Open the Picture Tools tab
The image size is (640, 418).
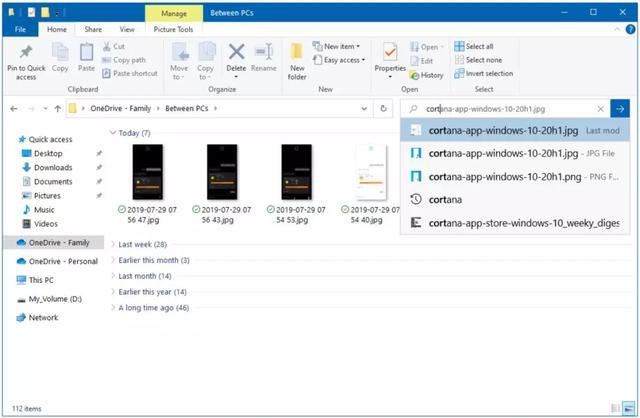point(173,29)
